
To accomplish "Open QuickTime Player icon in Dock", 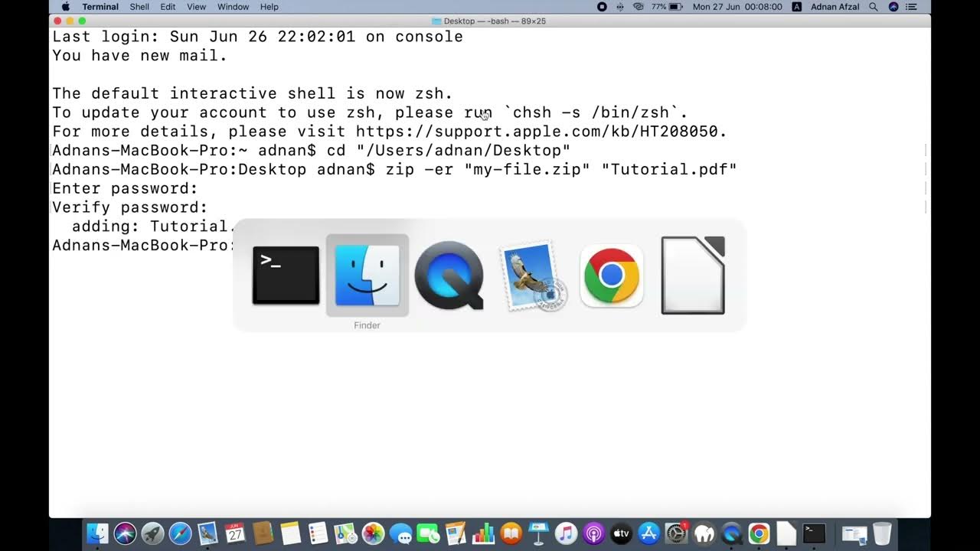I will click(731, 533).
